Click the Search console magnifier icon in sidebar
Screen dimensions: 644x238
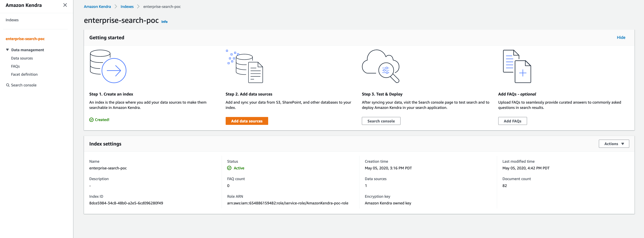tap(8, 85)
